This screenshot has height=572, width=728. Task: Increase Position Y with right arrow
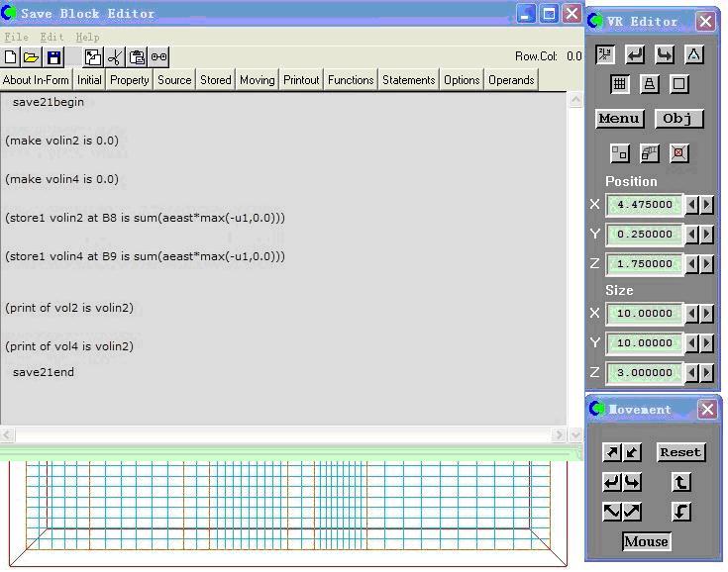(x=706, y=235)
